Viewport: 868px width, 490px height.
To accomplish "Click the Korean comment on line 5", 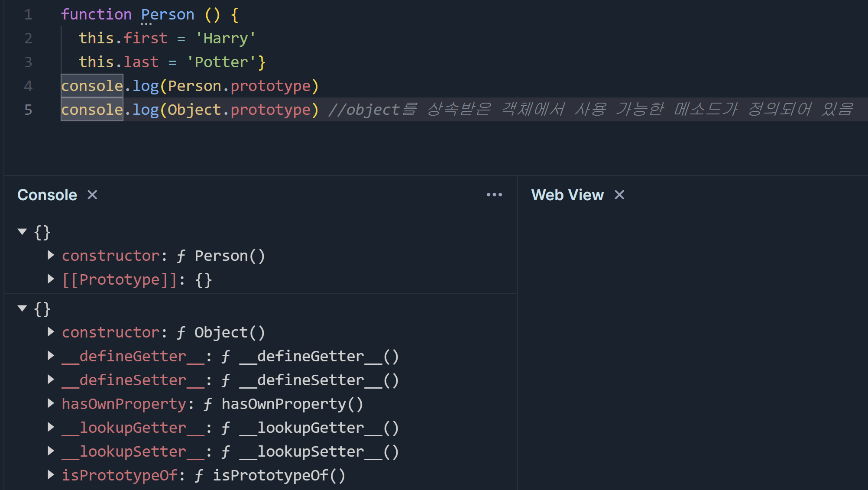I will point(591,110).
